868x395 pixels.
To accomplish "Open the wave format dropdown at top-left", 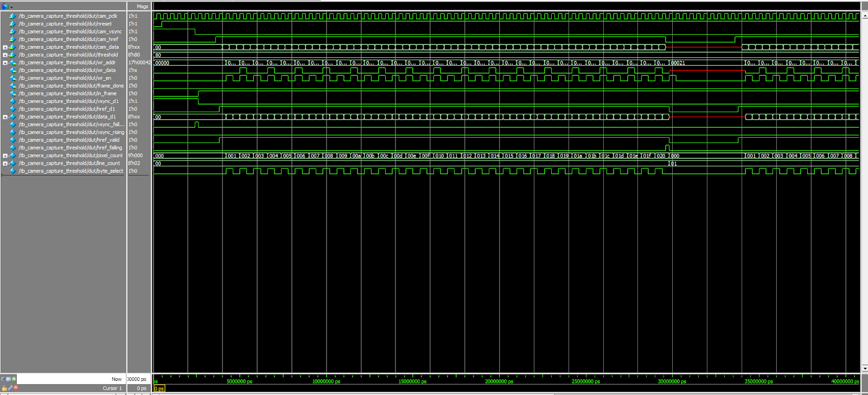I will [11, 7].
